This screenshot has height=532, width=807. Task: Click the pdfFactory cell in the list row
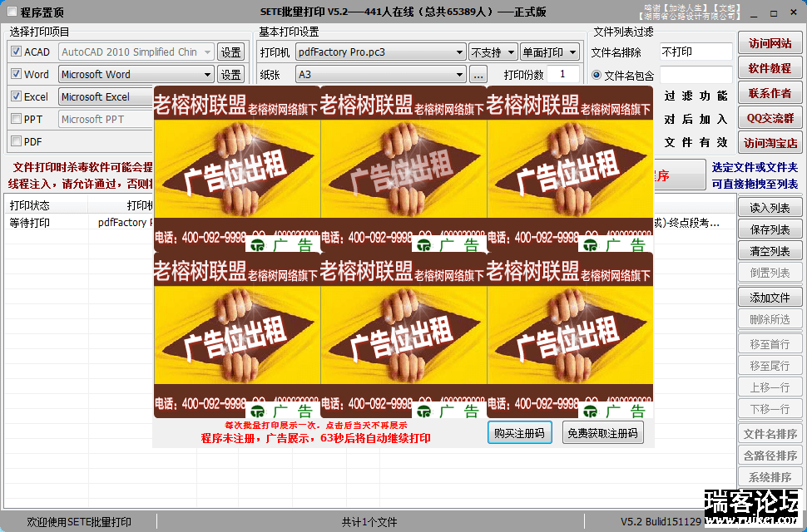point(125,223)
